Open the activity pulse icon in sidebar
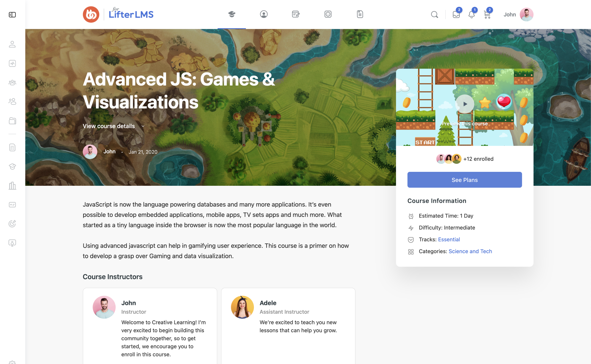The height and width of the screenshot is (364, 591). pyautogui.click(x=12, y=63)
